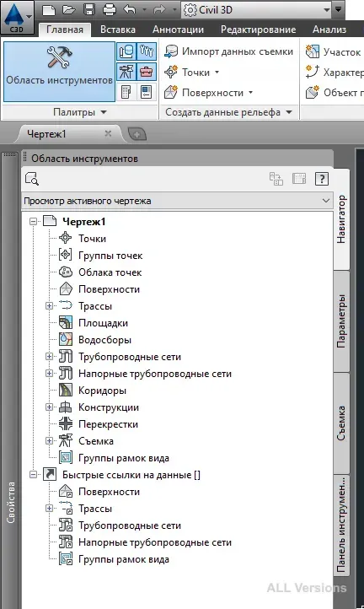The width and height of the screenshot is (364, 609).
Task: Click the Toolspace help question mark icon
Action: click(x=322, y=179)
